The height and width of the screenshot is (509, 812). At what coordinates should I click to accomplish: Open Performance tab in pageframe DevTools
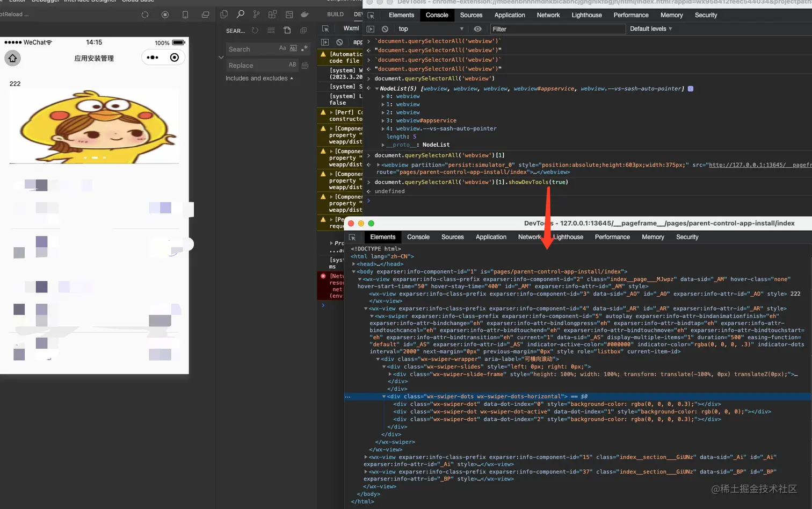(x=612, y=237)
